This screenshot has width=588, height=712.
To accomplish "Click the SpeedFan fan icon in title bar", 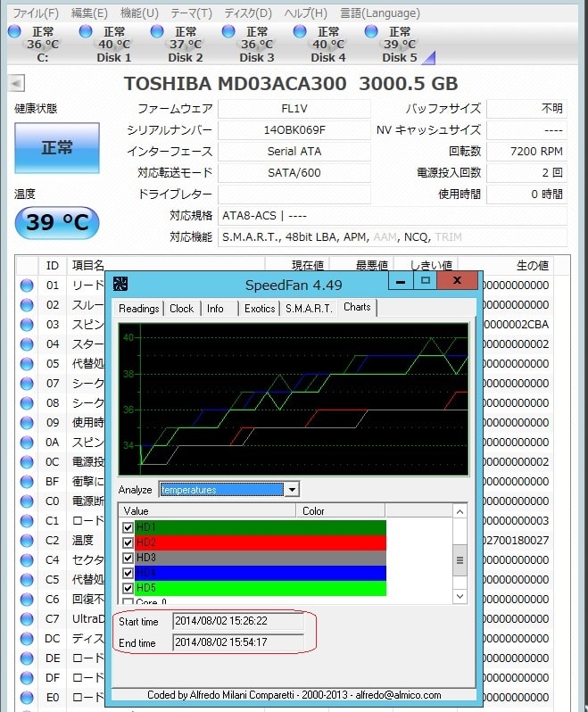I will tap(120, 284).
